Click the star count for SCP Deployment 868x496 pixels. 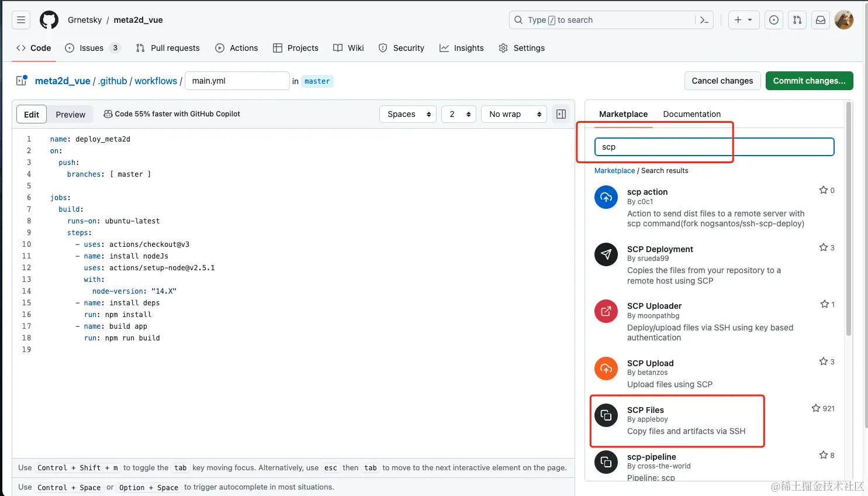[827, 247]
